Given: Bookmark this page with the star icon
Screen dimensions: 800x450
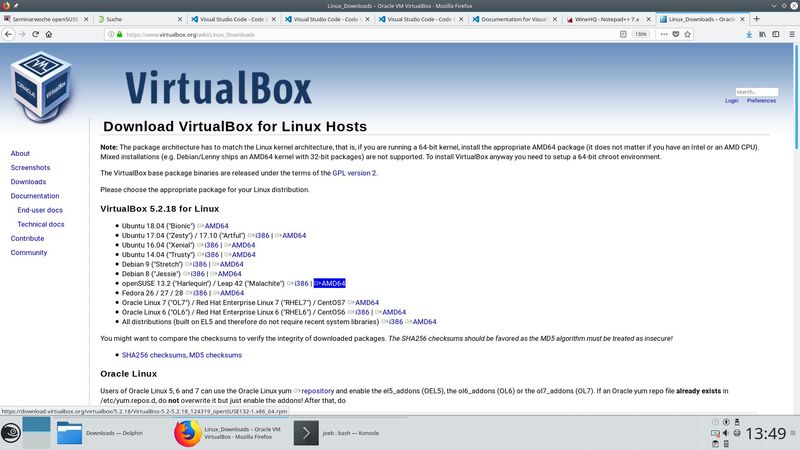Looking at the screenshot, I should point(687,34).
